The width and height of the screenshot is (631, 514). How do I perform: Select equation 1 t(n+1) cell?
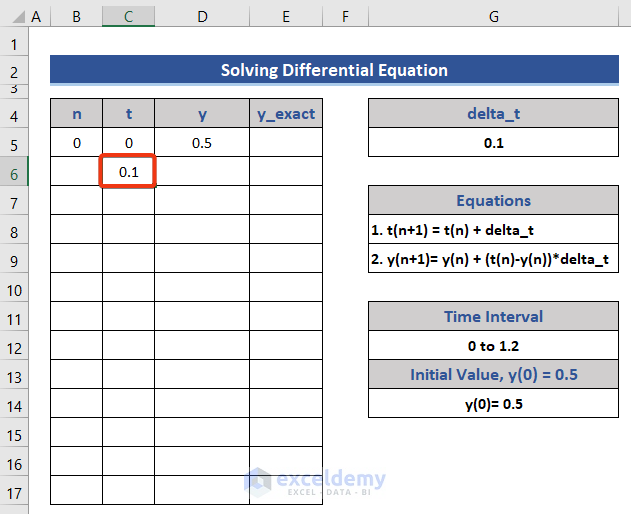coord(493,230)
